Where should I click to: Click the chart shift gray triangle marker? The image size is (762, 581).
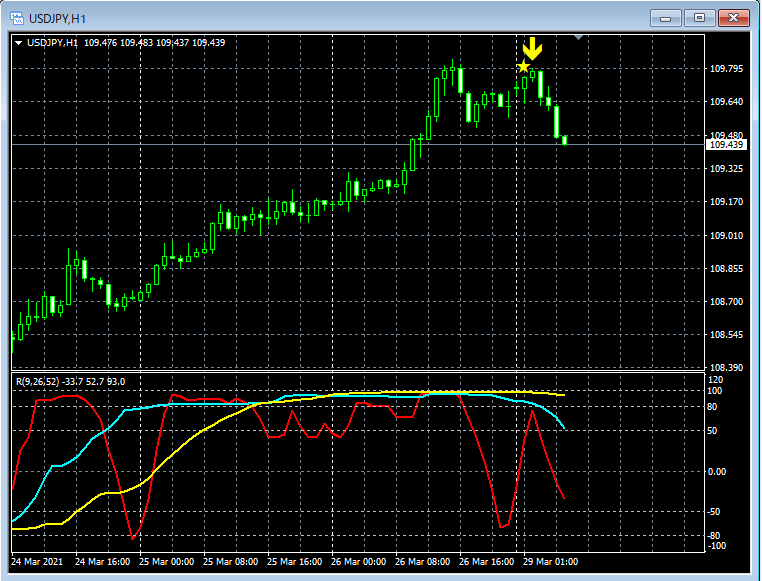coord(578,37)
